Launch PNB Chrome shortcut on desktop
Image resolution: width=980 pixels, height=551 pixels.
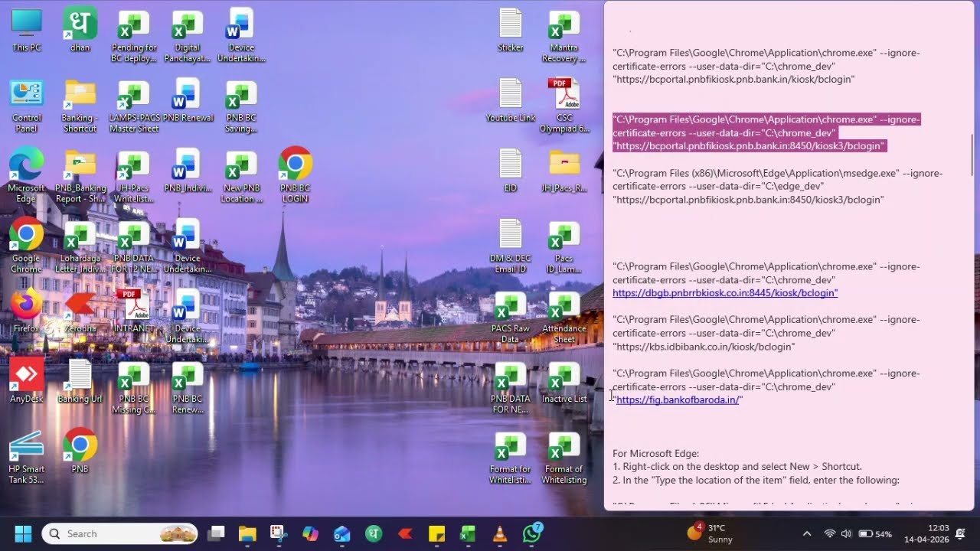pyautogui.click(x=80, y=452)
